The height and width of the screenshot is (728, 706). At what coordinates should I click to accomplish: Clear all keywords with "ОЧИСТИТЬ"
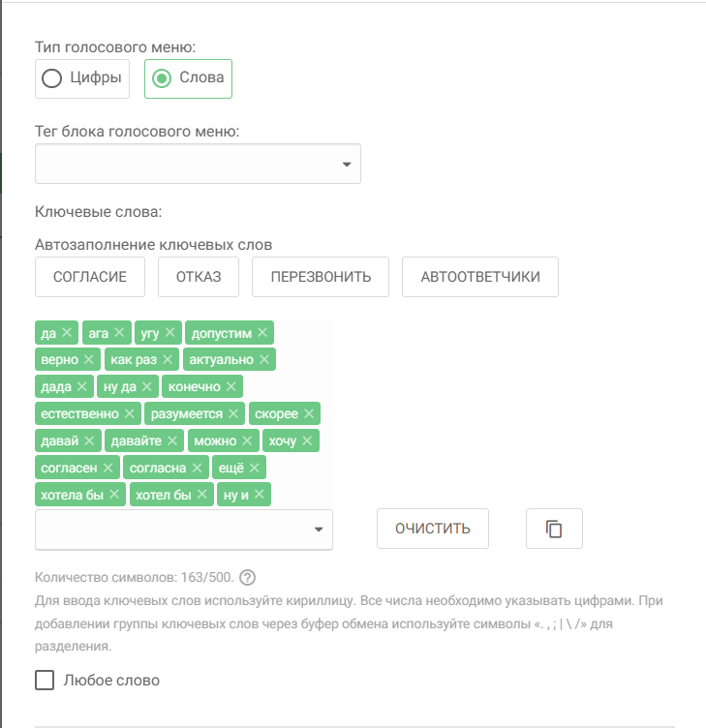[x=433, y=529]
